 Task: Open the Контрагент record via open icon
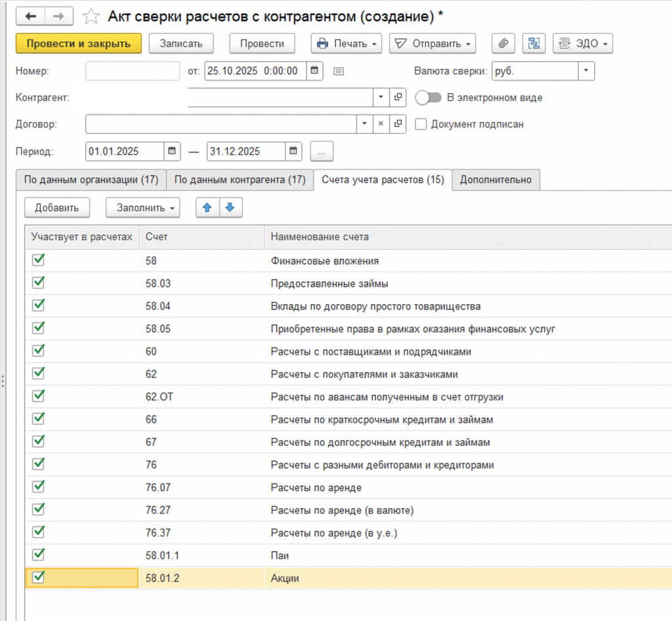point(398,98)
